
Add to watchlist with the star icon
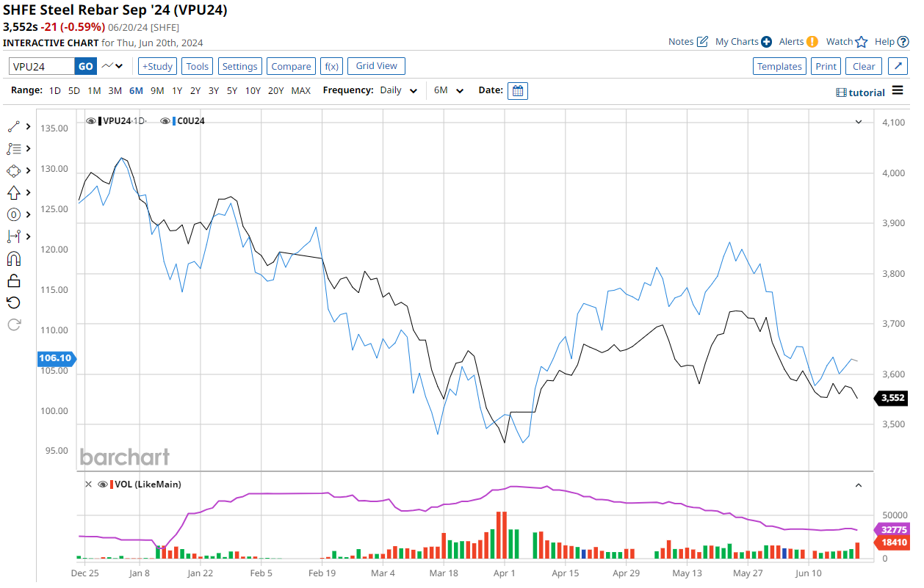pos(862,42)
